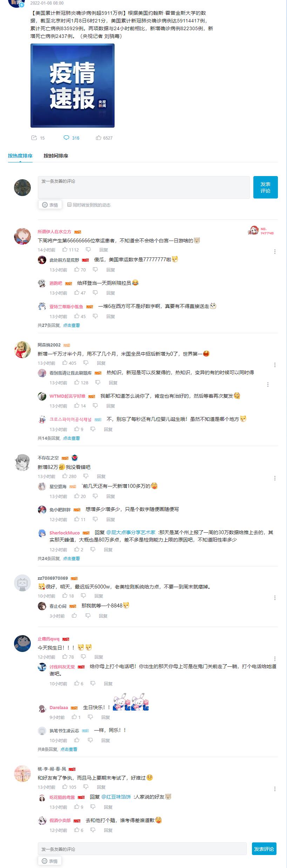Open more options menu for 所谓伊人在水立方 comment

pyautogui.click(x=275, y=251)
